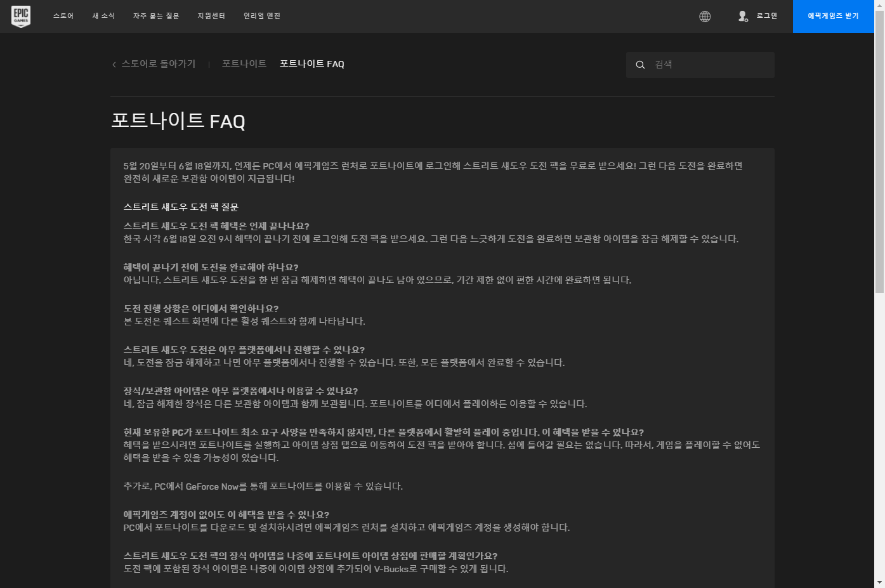Click the magnifier icon in search box

(x=640, y=65)
